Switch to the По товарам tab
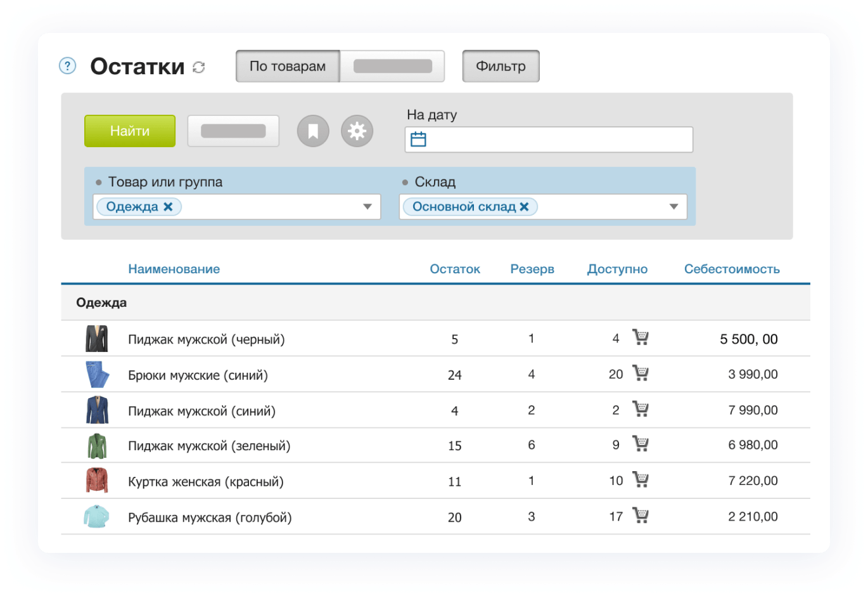Screen dimensions: 868x596 [x=288, y=67]
